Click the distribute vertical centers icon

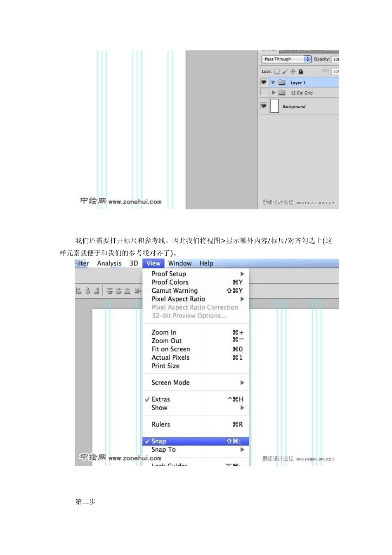point(118,291)
